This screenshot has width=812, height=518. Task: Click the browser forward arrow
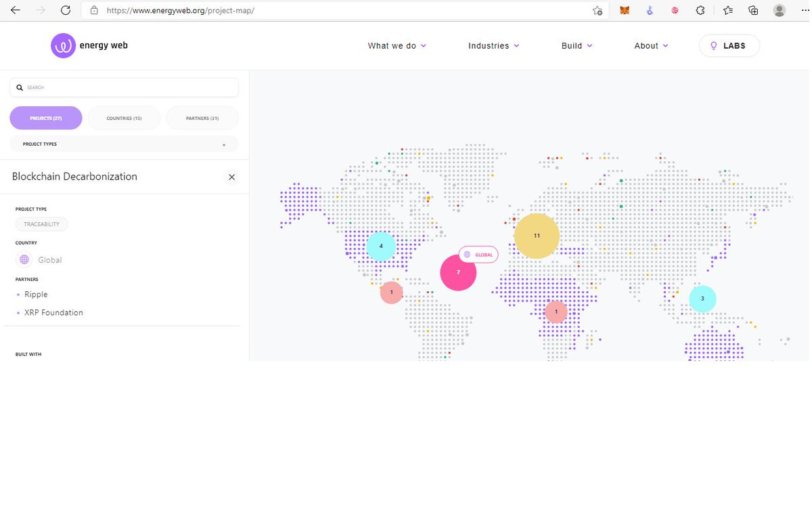pos(41,10)
